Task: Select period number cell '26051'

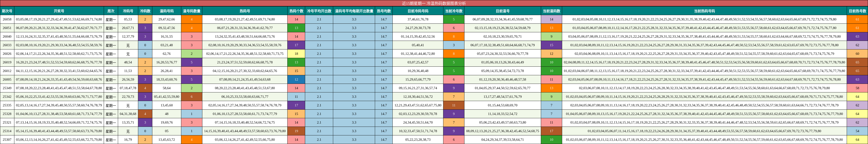Action: tap(7, 28)
